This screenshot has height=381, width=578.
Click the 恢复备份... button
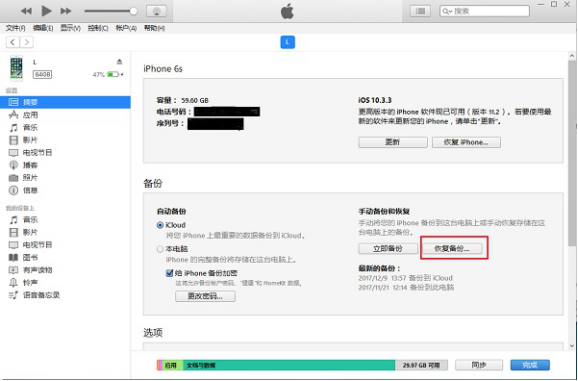(452, 249)
